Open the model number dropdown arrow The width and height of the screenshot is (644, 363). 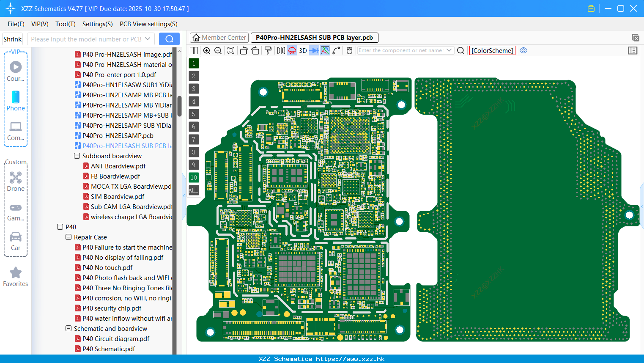pos(148,39)
